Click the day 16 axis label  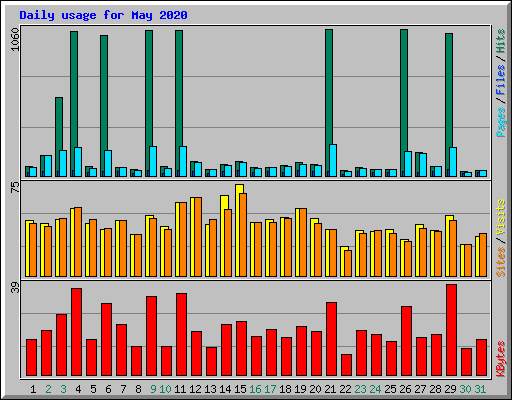click(255, 389)
